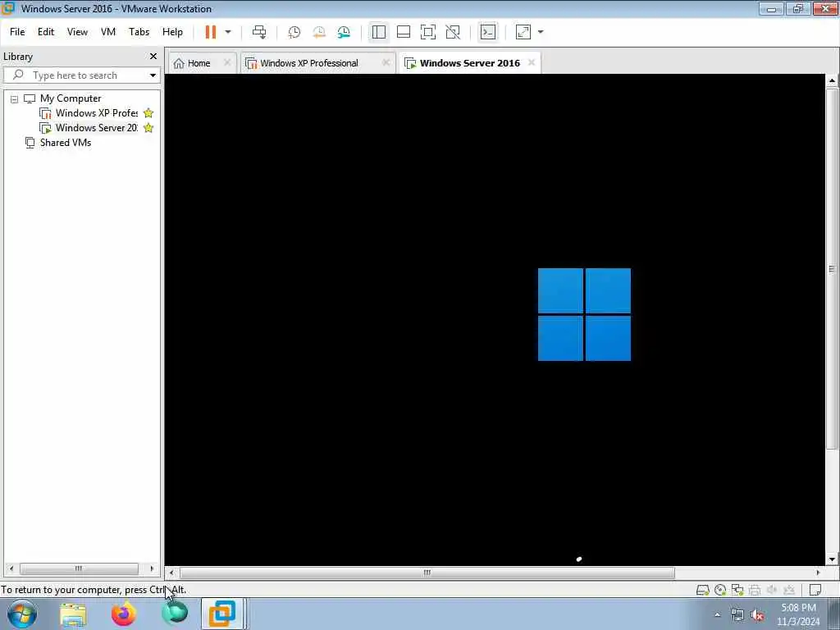Toggle the console view button
840x630 pixels.
487,32
